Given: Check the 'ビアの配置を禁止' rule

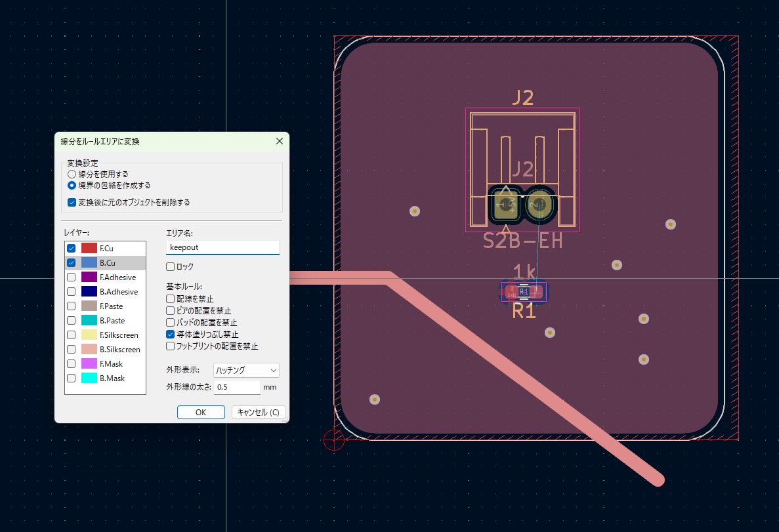Looking at the screenshot, I should [x=171, y=310].
